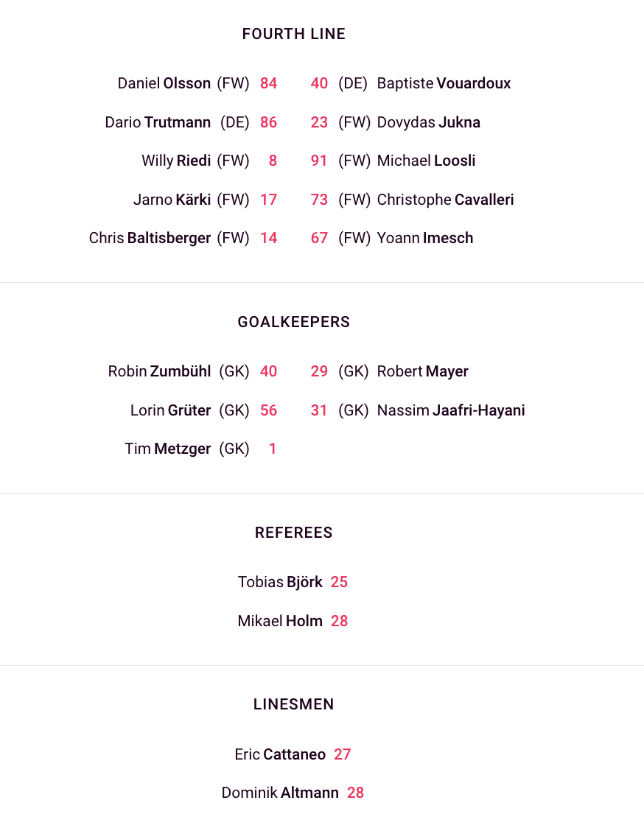Click the Goalkeepers section heading
The width and height of the screenshot is (644, 831).
(x=293, y=322)
